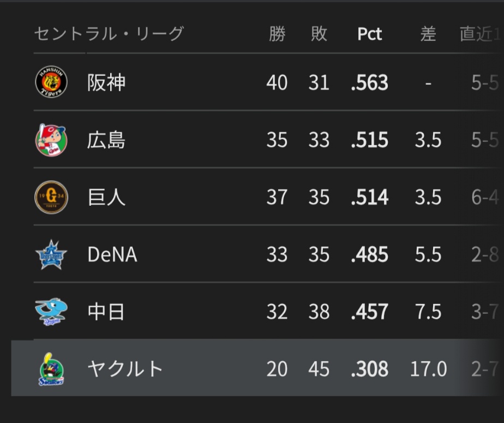
Task: Open the 阪神 team link
Action: 106,83
